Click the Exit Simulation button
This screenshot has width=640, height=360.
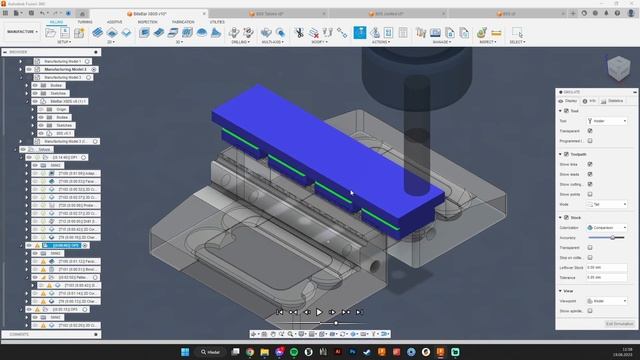(620, 324)
